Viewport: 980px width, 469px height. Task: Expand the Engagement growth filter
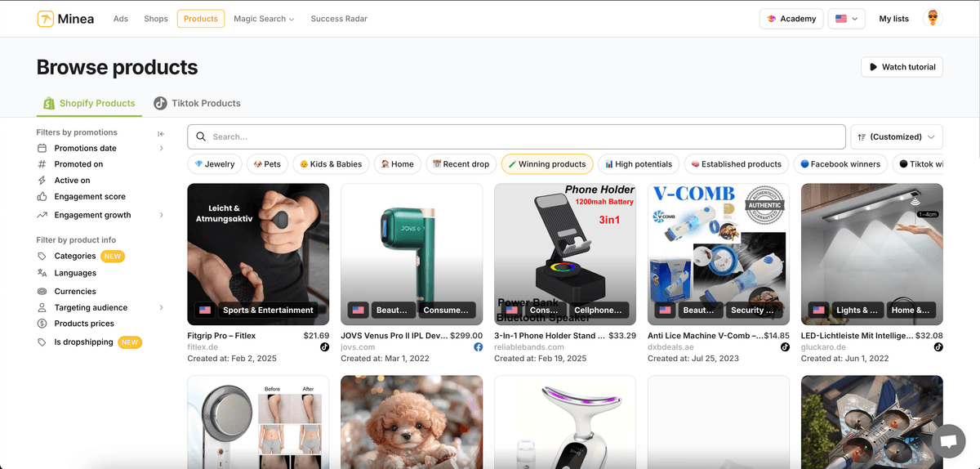[100, 215]
